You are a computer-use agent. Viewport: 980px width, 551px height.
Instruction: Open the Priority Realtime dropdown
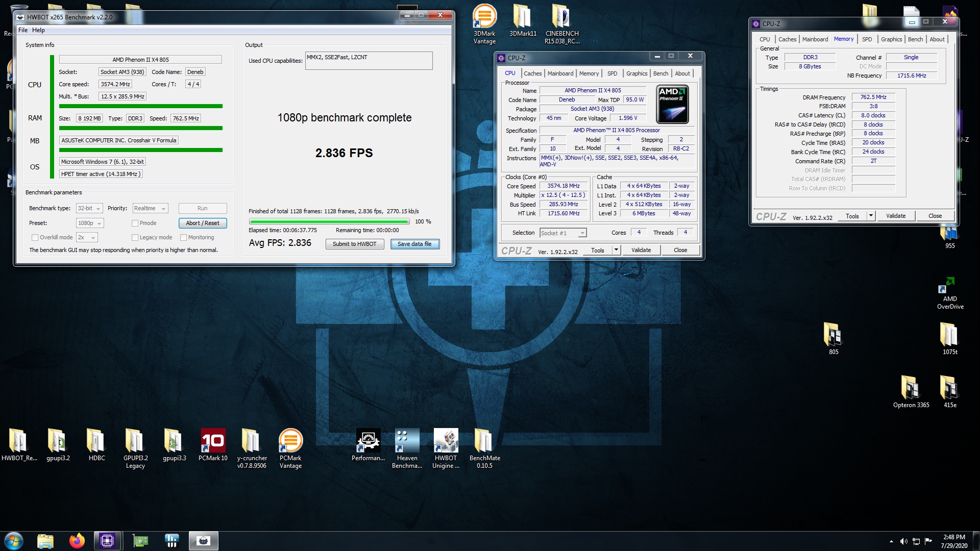[150, 208]
